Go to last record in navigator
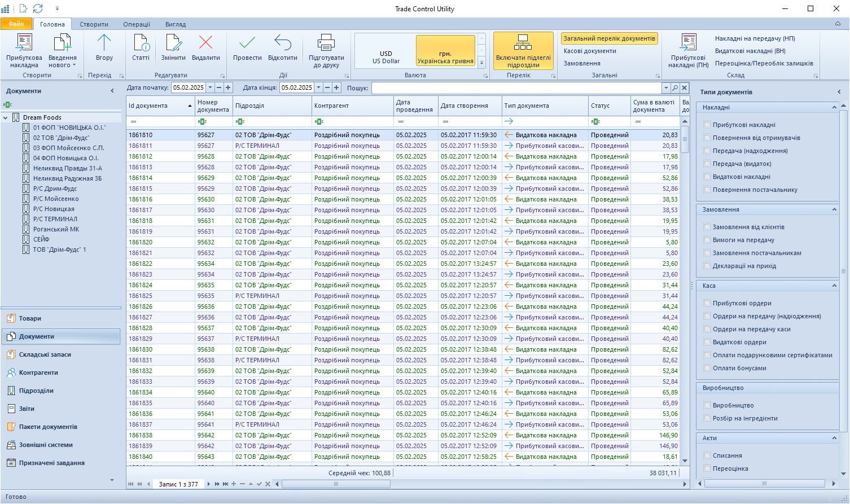The image size is (850, 504). click(x=226, y=484)
